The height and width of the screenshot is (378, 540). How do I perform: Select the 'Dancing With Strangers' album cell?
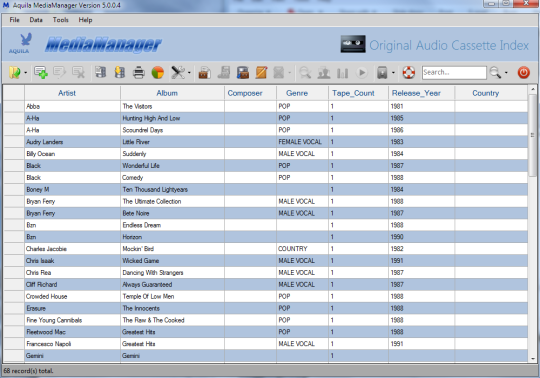point(172,273)
